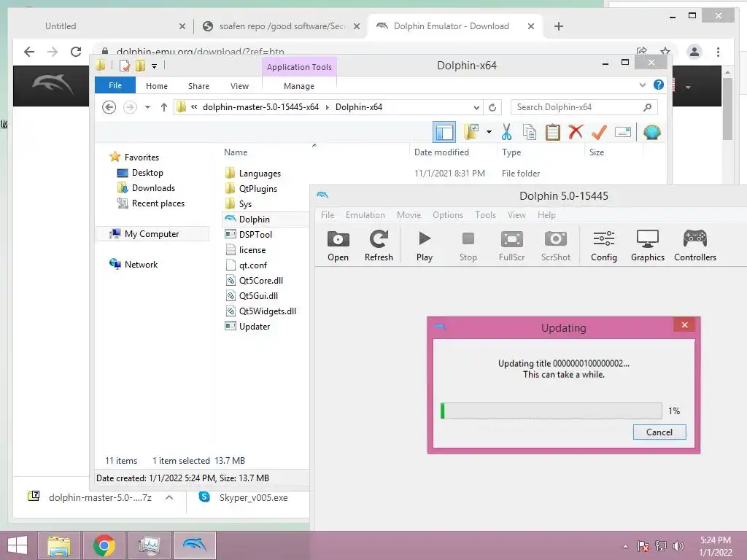Click the FullScr toolbar icon
The height and width of the screenshot is (560, 747).
click(x=511, y=246)
